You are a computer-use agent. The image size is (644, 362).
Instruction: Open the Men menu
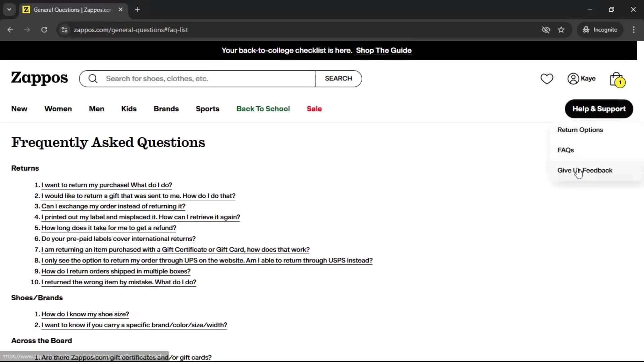click(97, 109)
